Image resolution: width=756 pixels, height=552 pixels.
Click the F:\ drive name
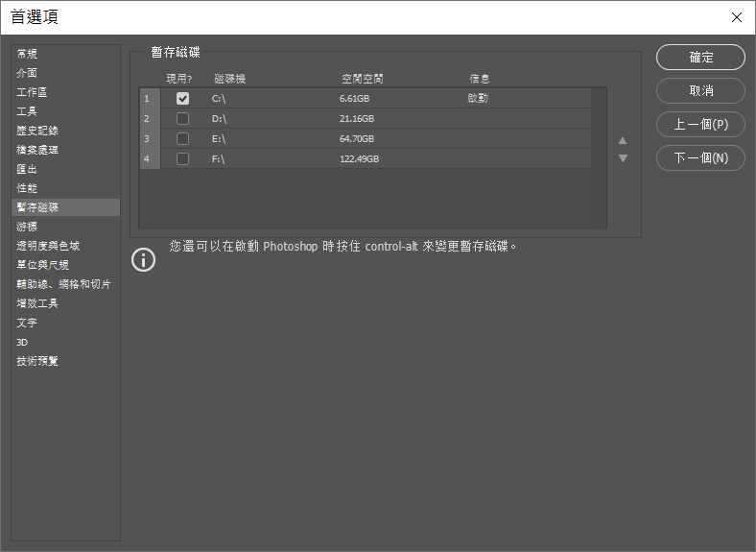pos(218,158)
